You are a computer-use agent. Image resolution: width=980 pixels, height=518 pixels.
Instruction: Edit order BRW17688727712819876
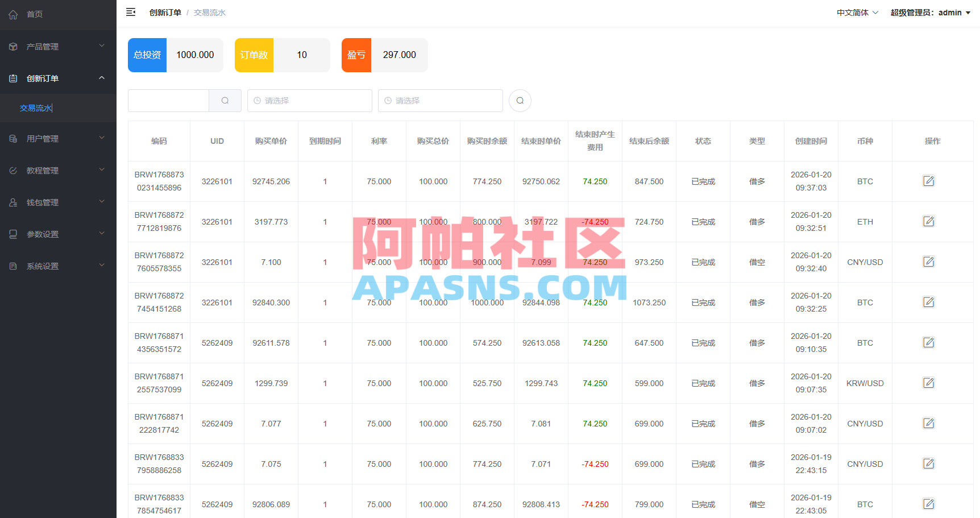[928, 221]
